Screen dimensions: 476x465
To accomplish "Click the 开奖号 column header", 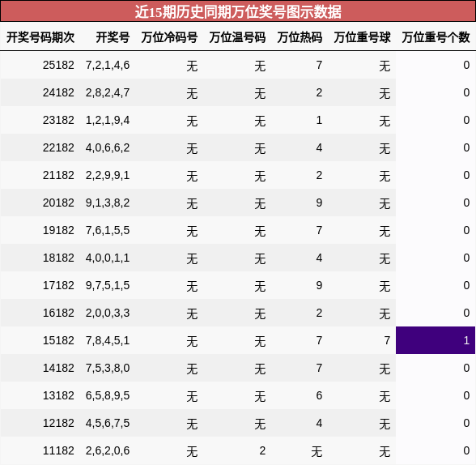I will coord(113,37).
